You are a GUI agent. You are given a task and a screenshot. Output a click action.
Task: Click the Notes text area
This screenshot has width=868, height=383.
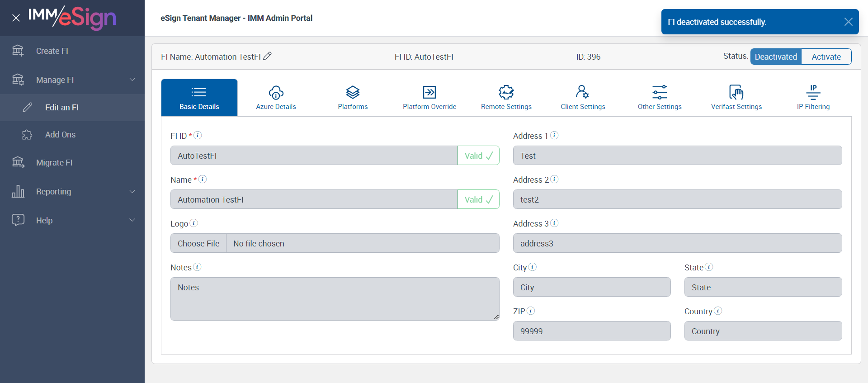tap(335, 299)
